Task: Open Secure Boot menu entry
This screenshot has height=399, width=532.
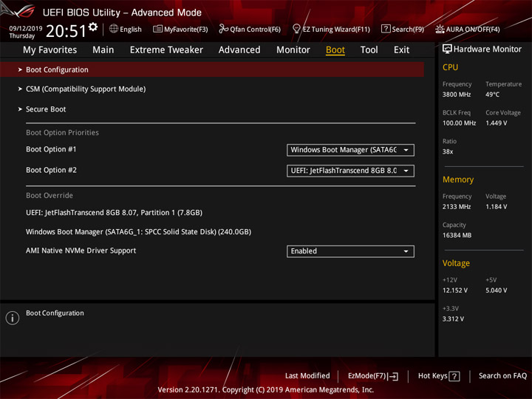Action: (x=46, y=109)
